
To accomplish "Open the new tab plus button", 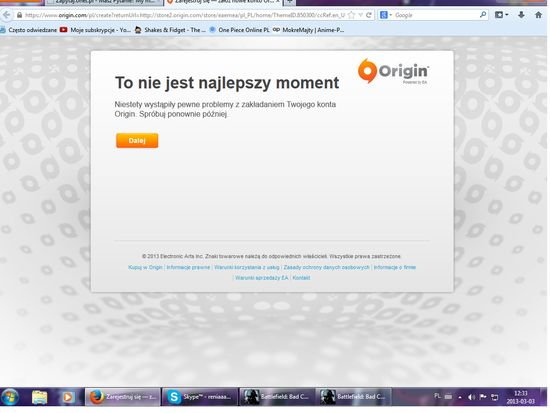I will tap(290, 2).
